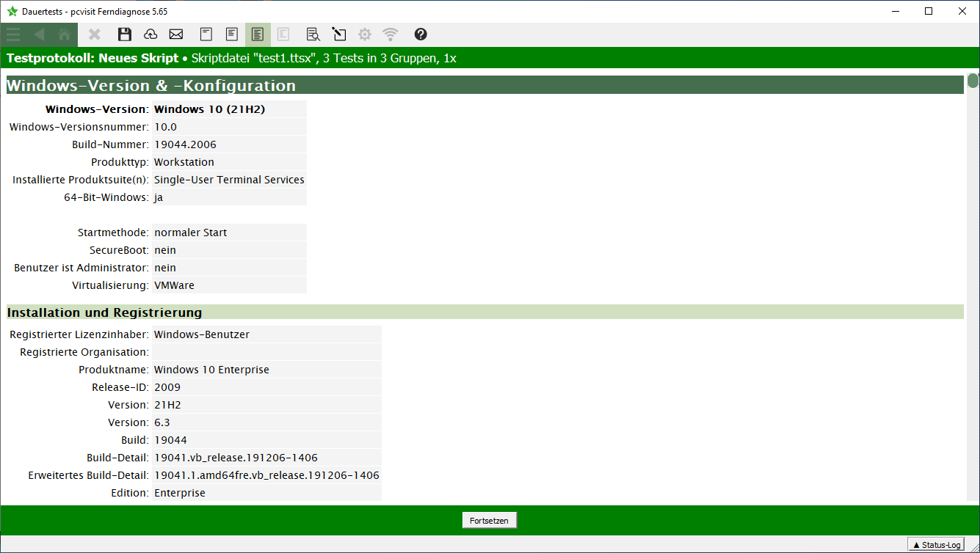
Task: Click the disabled fourth report view icon
Action: point(283,34)
